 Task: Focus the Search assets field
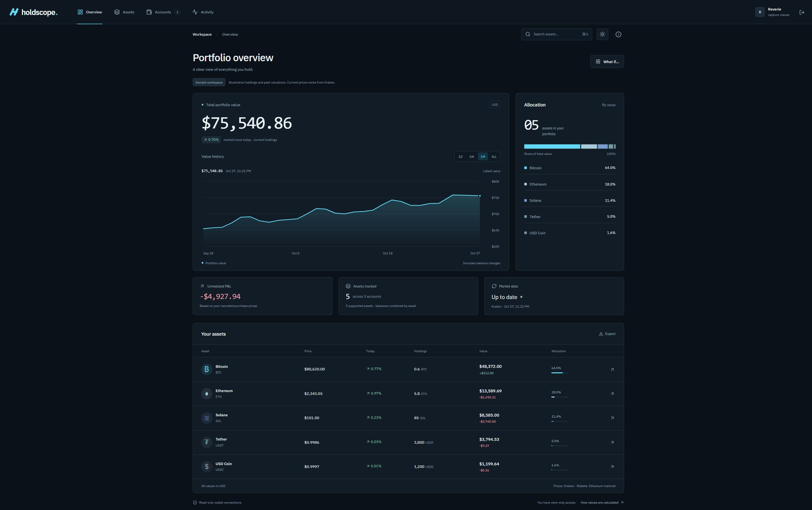point(556,34)
